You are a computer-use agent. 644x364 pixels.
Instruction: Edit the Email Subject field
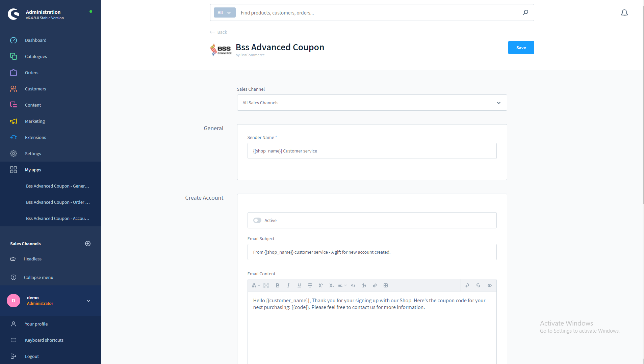(x=372, y=252)
